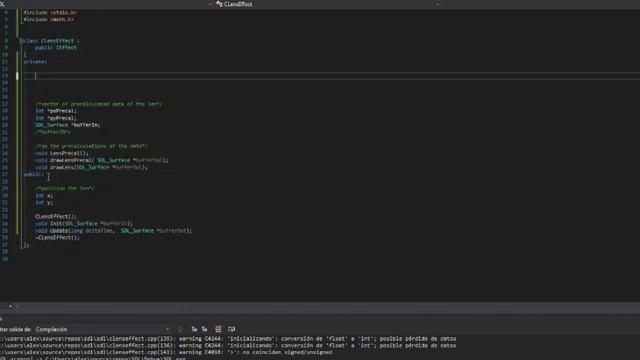Click the editor's horizontal scrollbar

[327, 307]
